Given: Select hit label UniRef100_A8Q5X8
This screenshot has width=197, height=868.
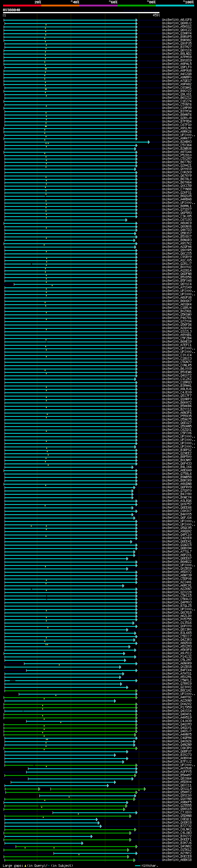Looking at the screenshot, I should coord(177,643).
